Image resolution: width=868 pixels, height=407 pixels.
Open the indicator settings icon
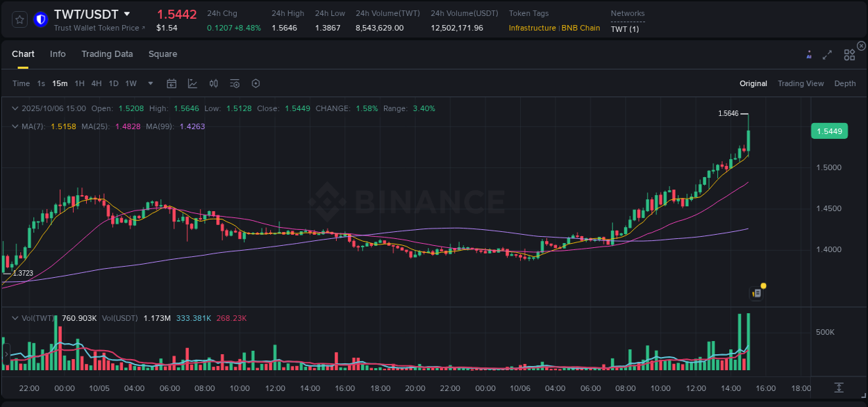pos(235,83)
